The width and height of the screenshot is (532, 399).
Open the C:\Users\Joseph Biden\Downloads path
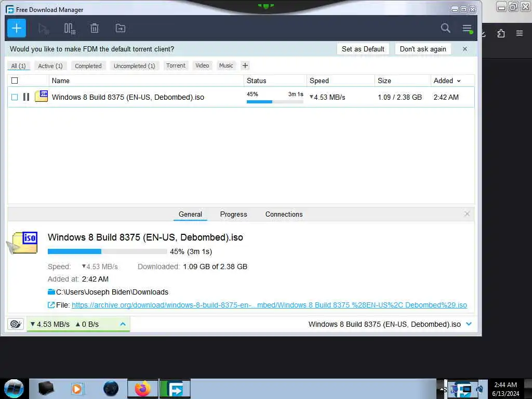(112, 292)
